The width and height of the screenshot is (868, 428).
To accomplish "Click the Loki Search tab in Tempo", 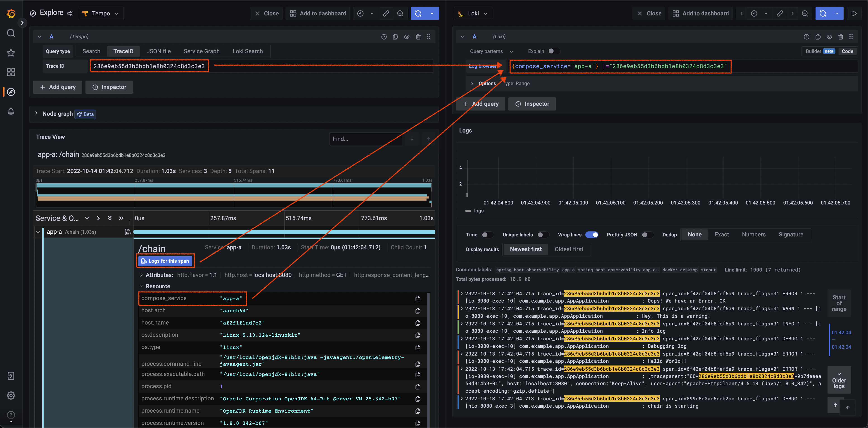I will [247, 51].
